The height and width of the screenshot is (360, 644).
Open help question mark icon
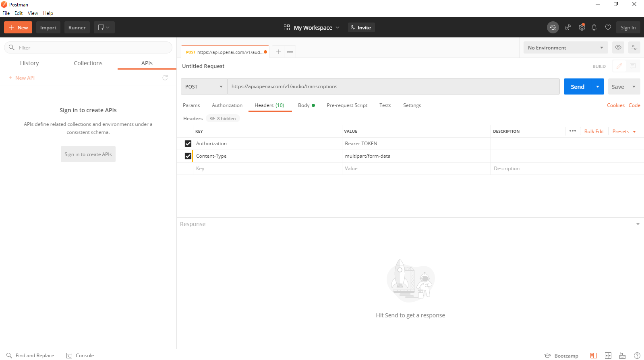[x=637, y=356]
